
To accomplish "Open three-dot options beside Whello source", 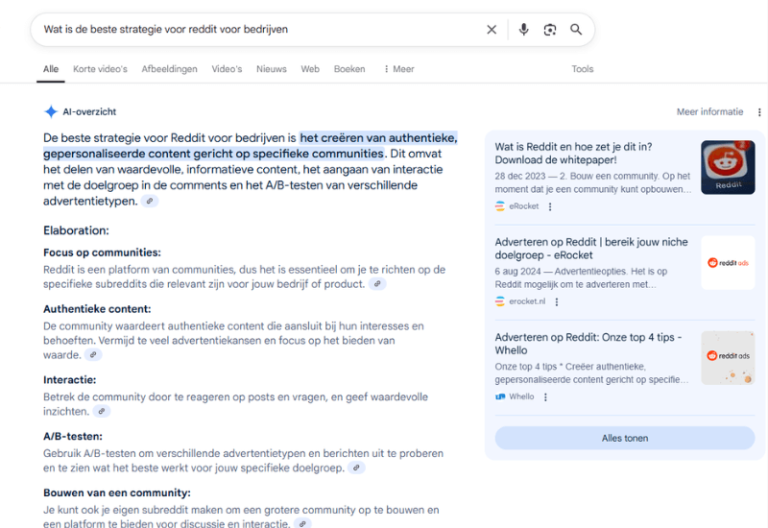I will coord(545,397).
